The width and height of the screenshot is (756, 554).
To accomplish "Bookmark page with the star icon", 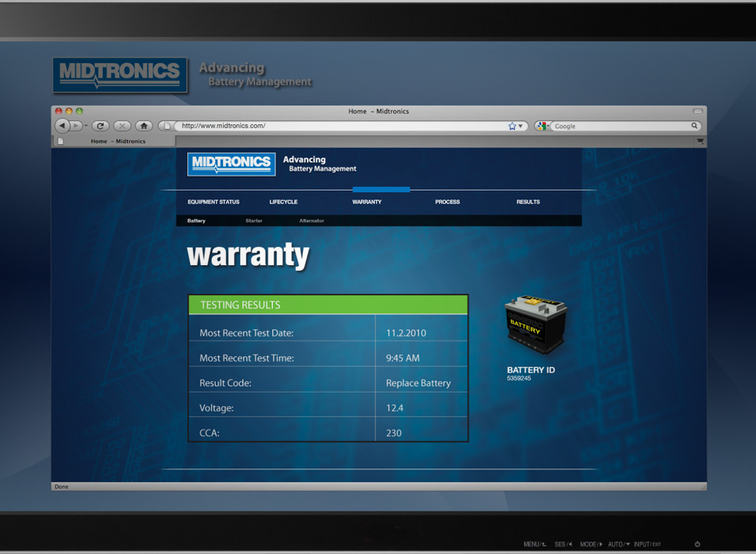I will click(512, 126).
